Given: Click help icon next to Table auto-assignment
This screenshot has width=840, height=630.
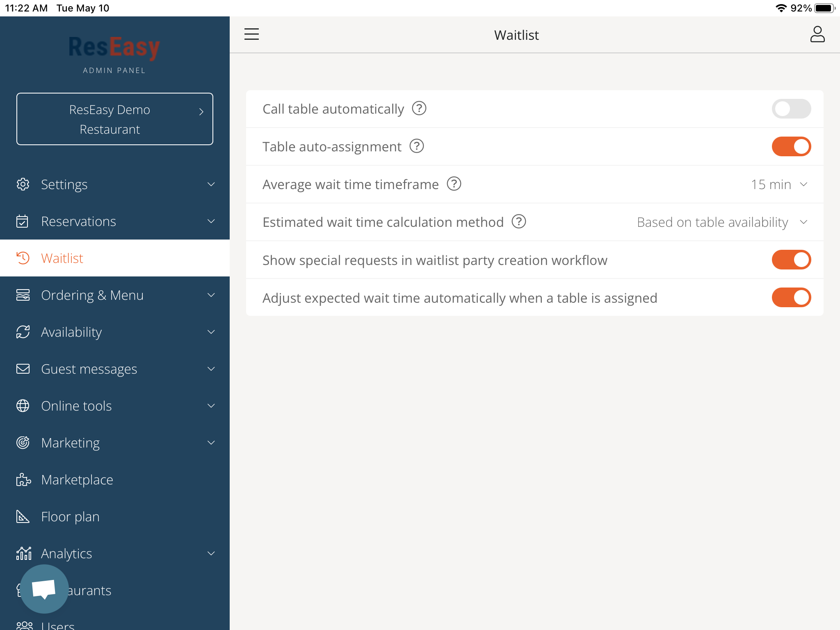Looking at the screenshot, I should (x=417, y=146).
